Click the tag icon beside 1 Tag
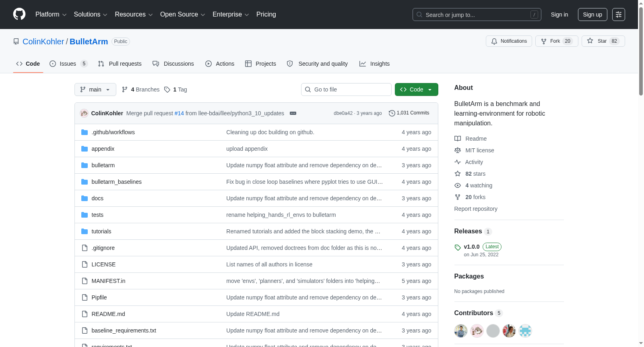Image resolution: width=644 pixels, height=347 pixels. click(x=167, y=89)
